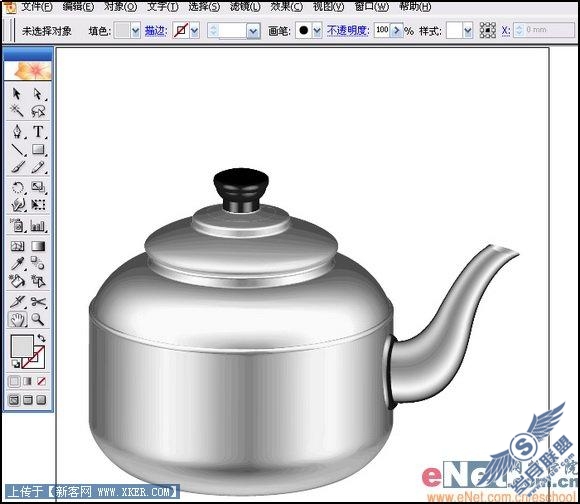This screenshot has height=504, width=580.
Task: Select the Type (T) tool
Action: pyautogui.click(x=38, y=132)
